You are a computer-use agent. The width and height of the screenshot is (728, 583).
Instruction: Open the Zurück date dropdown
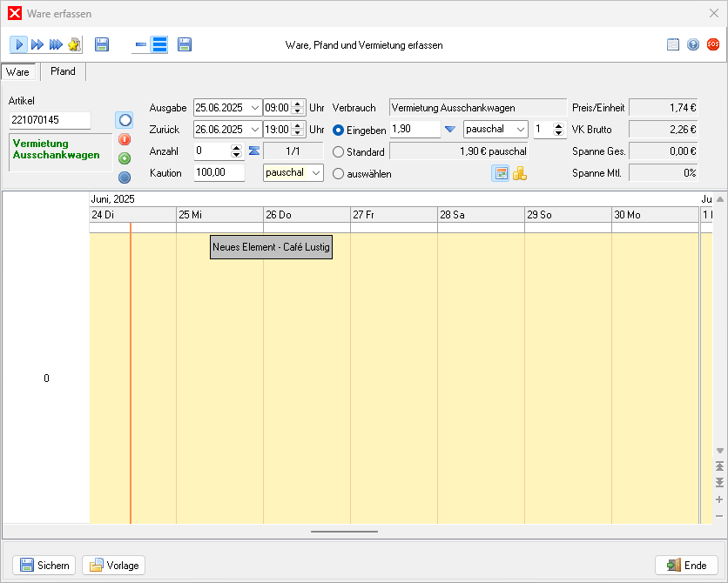point(254,130)
